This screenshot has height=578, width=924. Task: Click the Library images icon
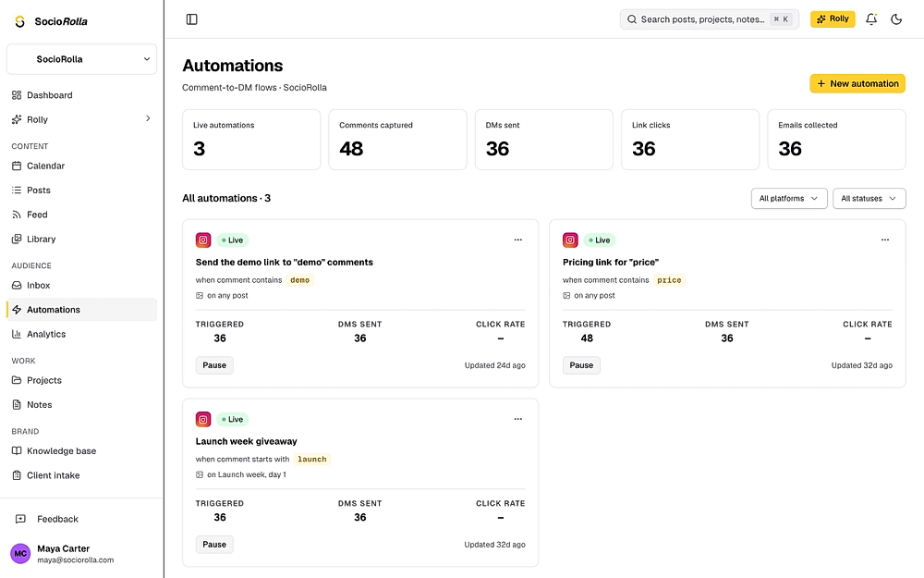click(x=17, y=239)
